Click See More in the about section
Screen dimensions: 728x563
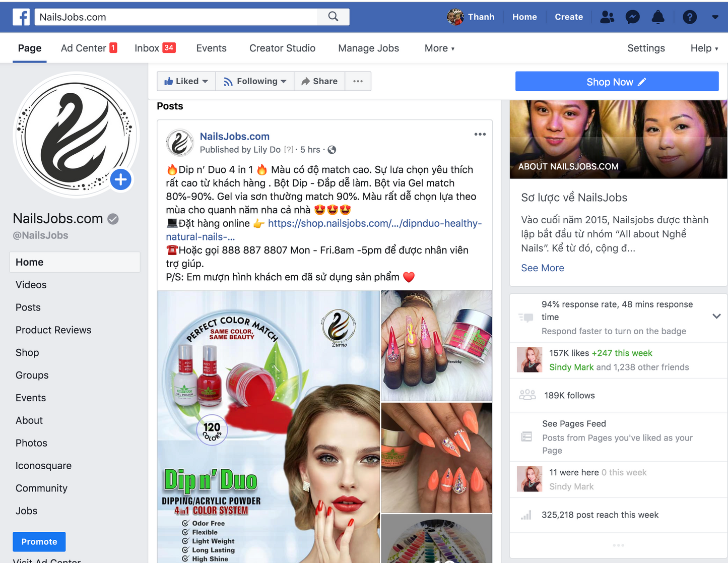coord(543,268)
